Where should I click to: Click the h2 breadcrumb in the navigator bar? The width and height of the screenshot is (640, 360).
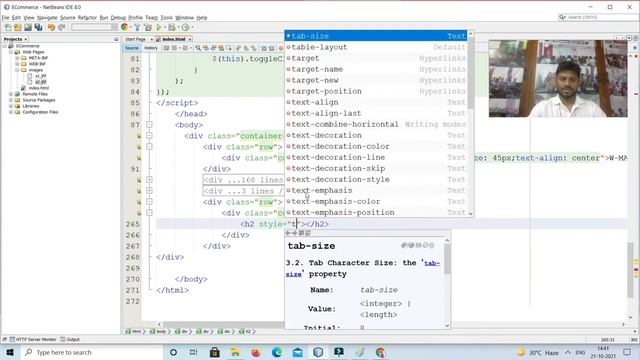(x=245, y=331)
